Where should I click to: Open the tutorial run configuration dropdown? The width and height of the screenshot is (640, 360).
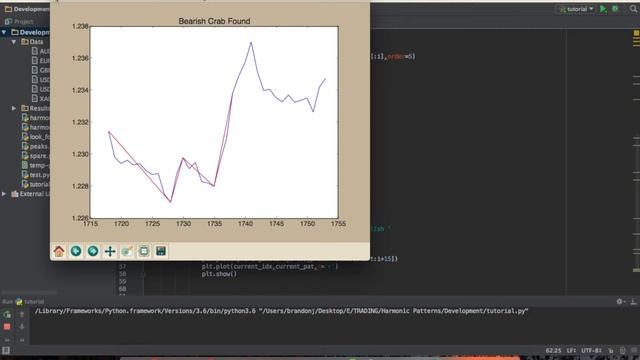(576, 9)
